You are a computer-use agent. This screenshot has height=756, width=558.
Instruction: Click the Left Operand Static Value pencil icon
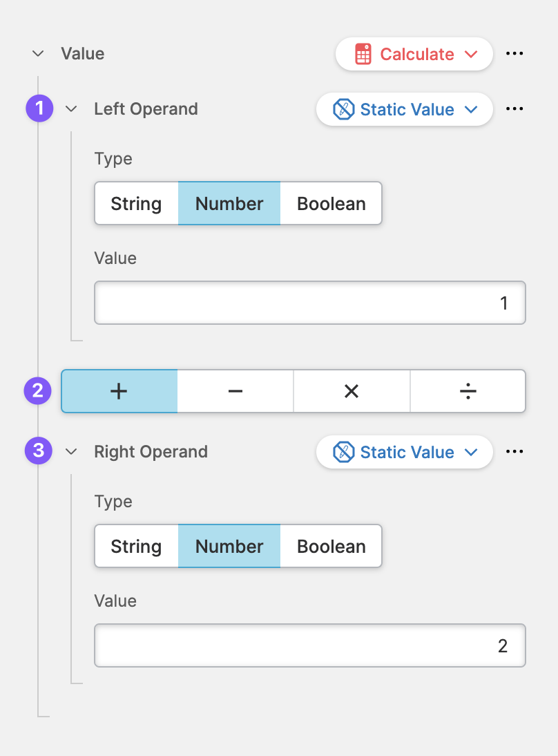[343, 110]
